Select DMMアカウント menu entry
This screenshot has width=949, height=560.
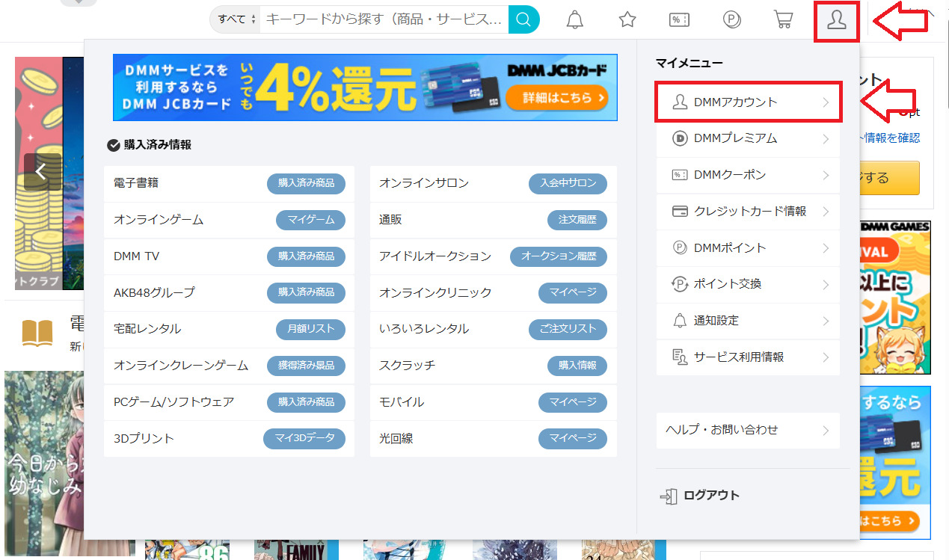click(749, 102)
